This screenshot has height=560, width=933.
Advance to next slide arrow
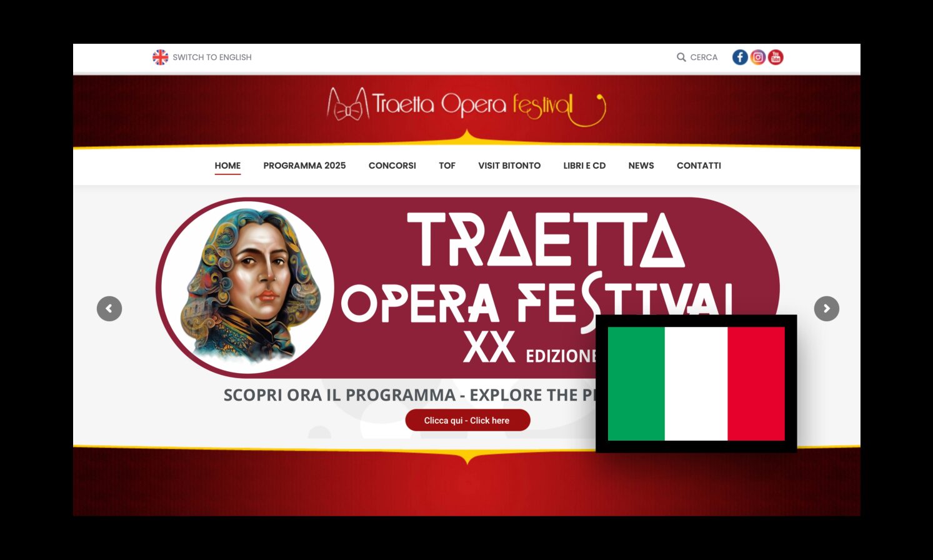click(827, 309)
